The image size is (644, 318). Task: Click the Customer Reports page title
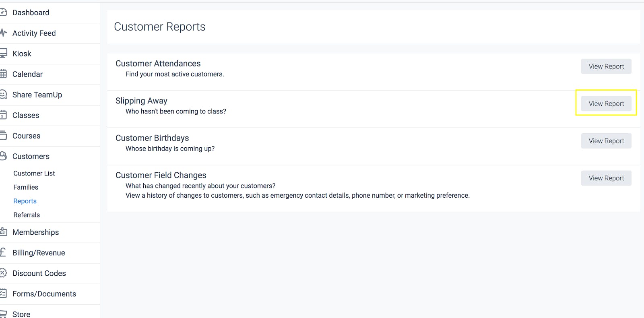[160, 27]
